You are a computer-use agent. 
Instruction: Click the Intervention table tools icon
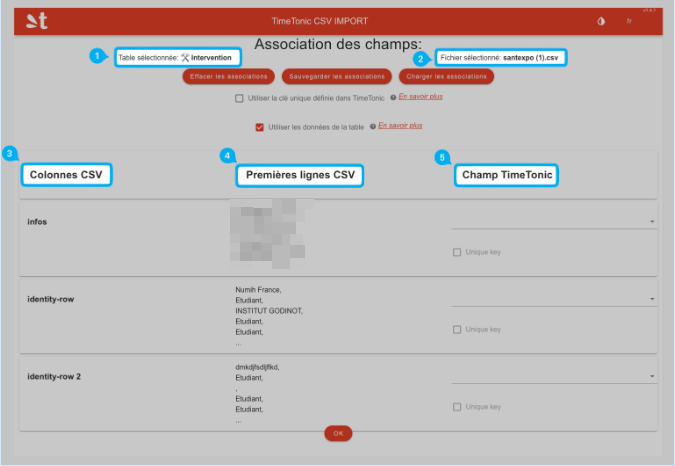coord(185,58)
